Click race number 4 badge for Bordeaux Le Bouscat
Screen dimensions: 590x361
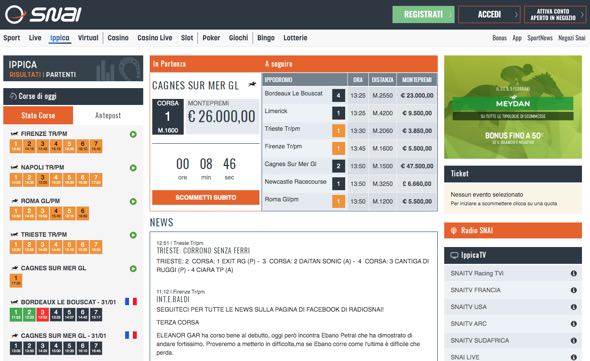(338, 95)
